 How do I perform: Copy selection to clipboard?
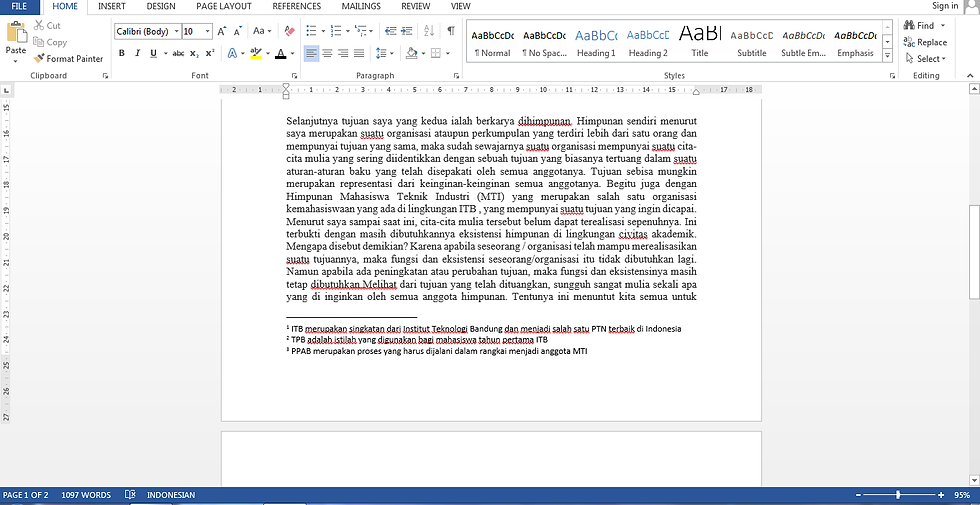click(x=50, y=42)
